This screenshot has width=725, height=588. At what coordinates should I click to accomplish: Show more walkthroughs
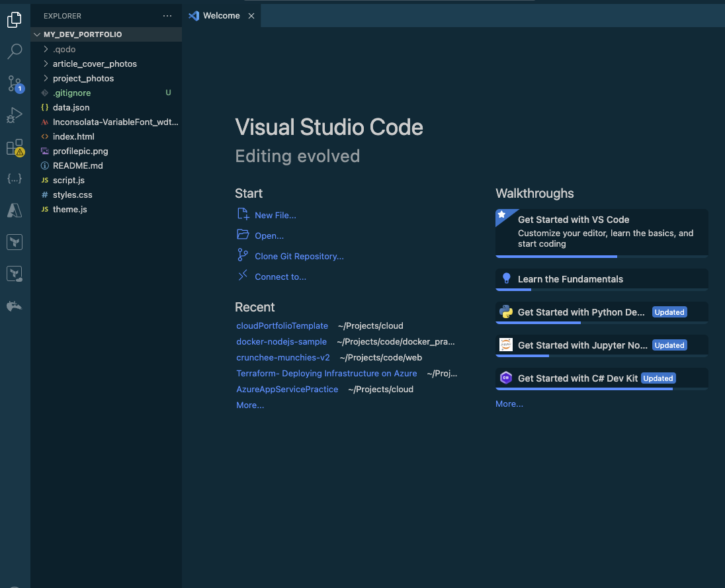[x=509, y=404]
